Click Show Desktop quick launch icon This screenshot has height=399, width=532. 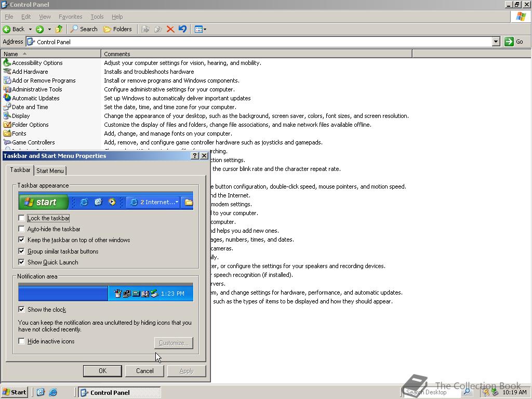(x=41, y=393)
